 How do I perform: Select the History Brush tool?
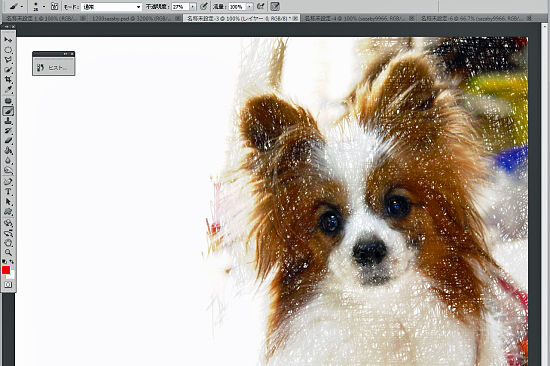tap(8, 131)
